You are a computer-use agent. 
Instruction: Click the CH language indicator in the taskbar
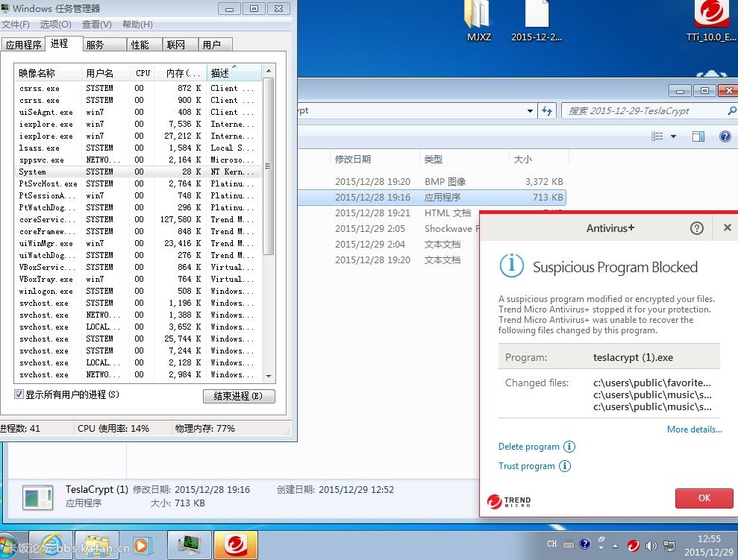[x=552, y=544]
